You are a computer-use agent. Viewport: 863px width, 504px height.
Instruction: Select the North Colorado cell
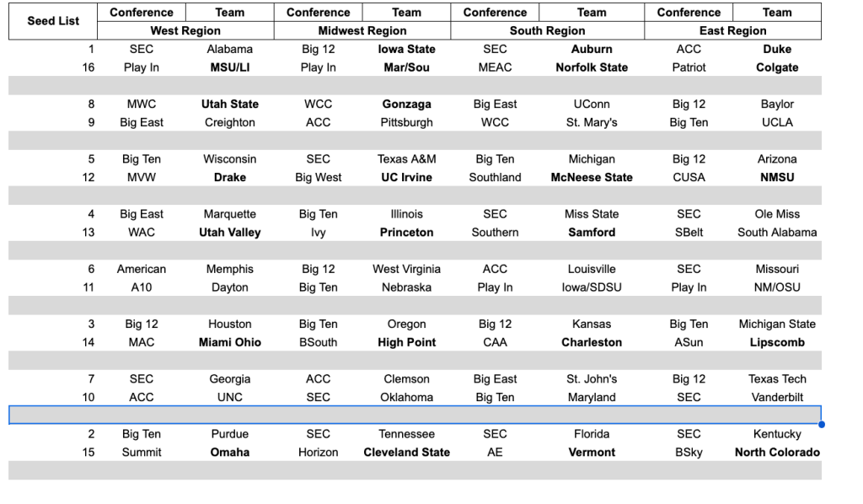click(x=777, y=453)
